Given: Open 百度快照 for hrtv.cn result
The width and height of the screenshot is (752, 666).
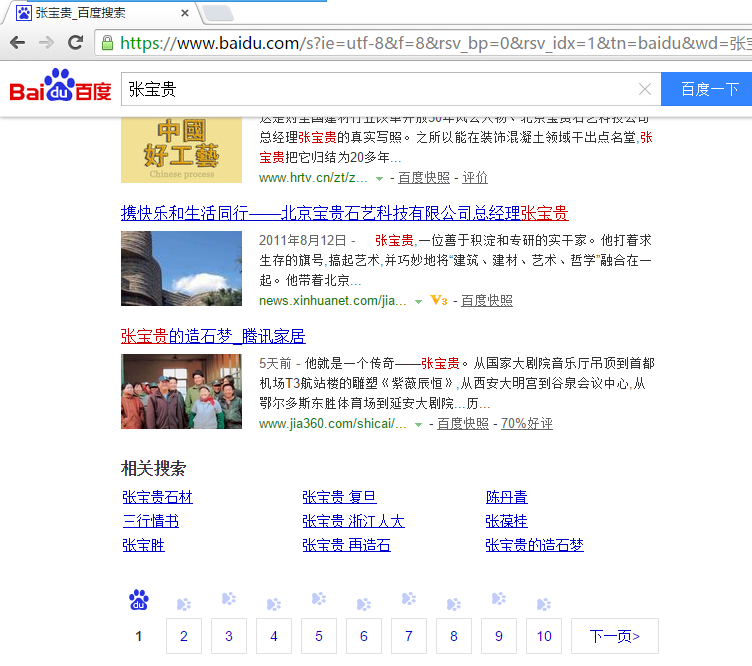Looking at the screenshot, I should tap(424, 178).
